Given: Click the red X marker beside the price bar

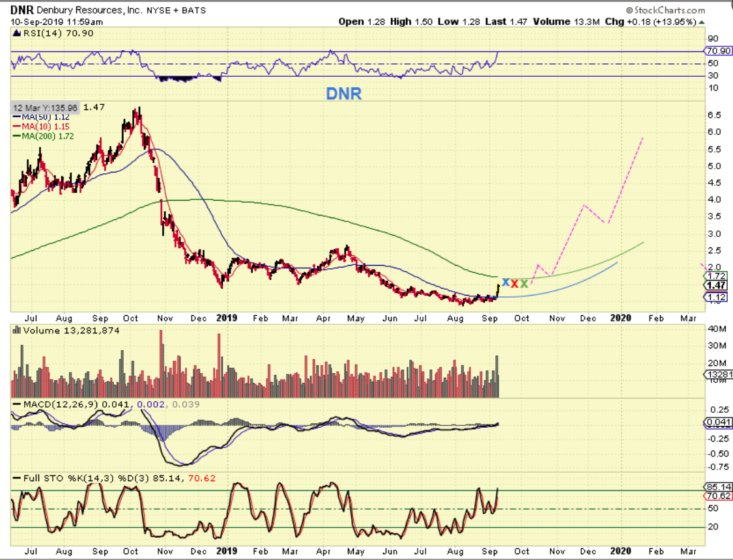Looking at the screenshot, I should coord(515,283).
